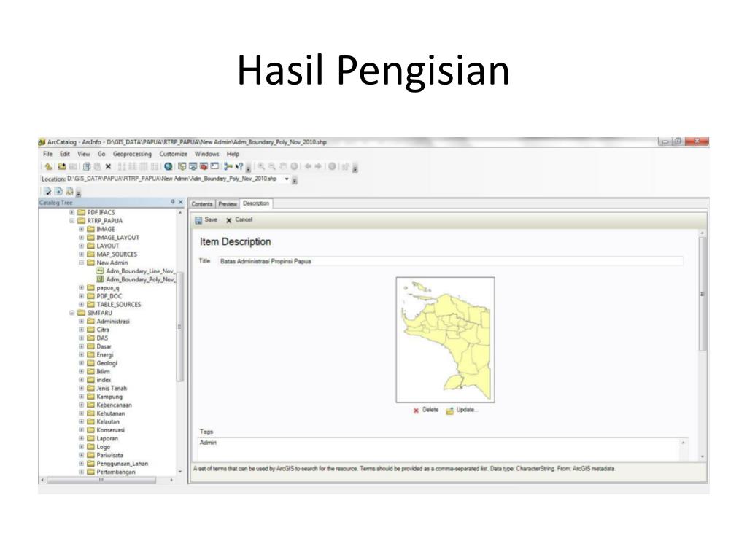747x560 pixels.
Task: Open the Geoprocessing menu
Action: (132, 154)
